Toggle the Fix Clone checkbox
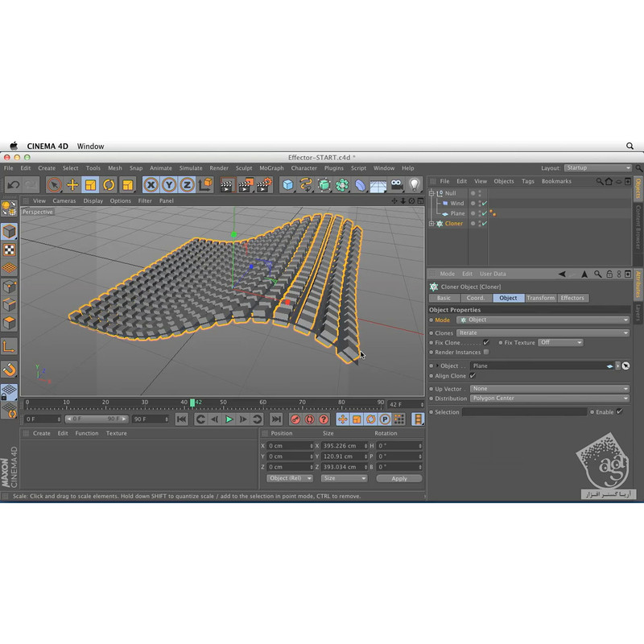This screenshot has width=644, height=644. pyautogui.click(x=486, y=342)
